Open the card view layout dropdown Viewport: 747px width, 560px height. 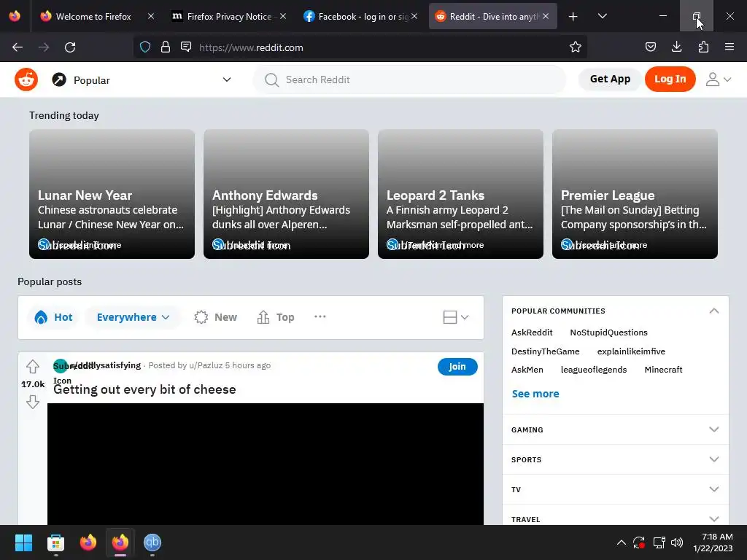[x=456, y=317]
